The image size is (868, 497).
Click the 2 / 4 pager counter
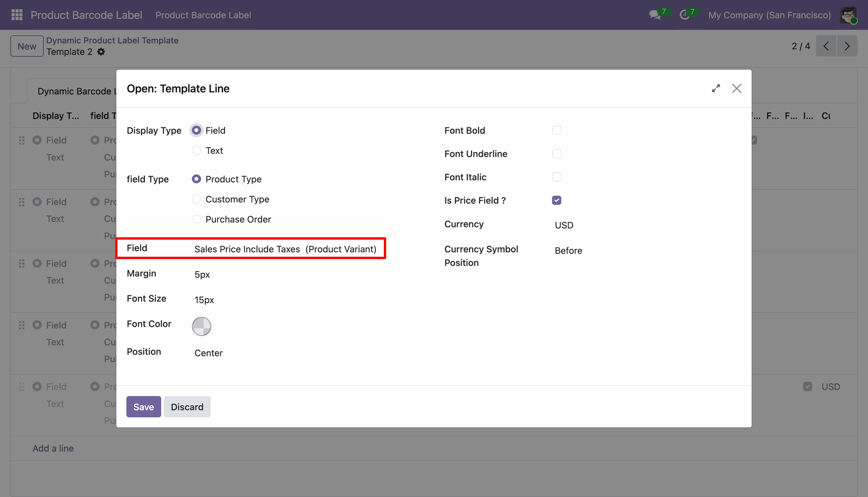[x=801, y=46]
